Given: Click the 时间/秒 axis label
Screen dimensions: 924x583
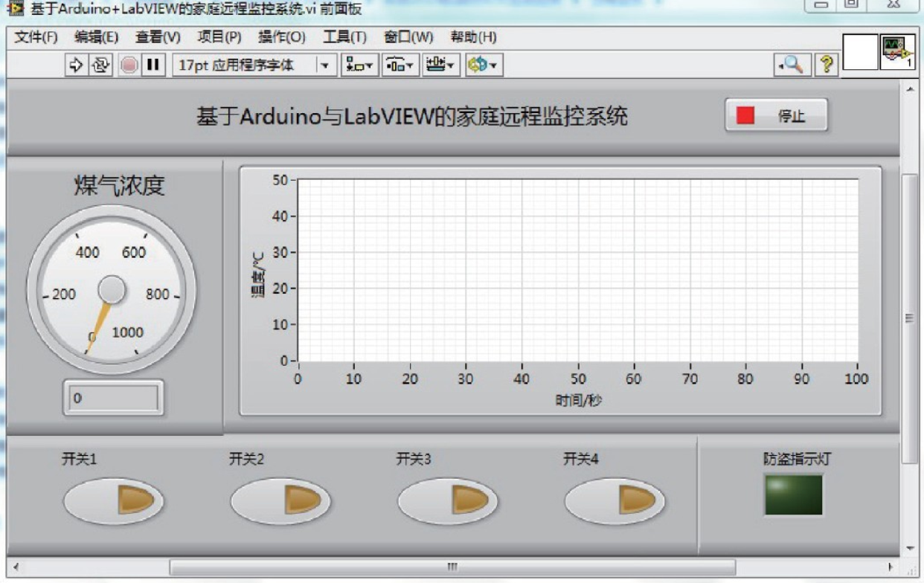Looking at the screenshot, I should tap(578, 400).
